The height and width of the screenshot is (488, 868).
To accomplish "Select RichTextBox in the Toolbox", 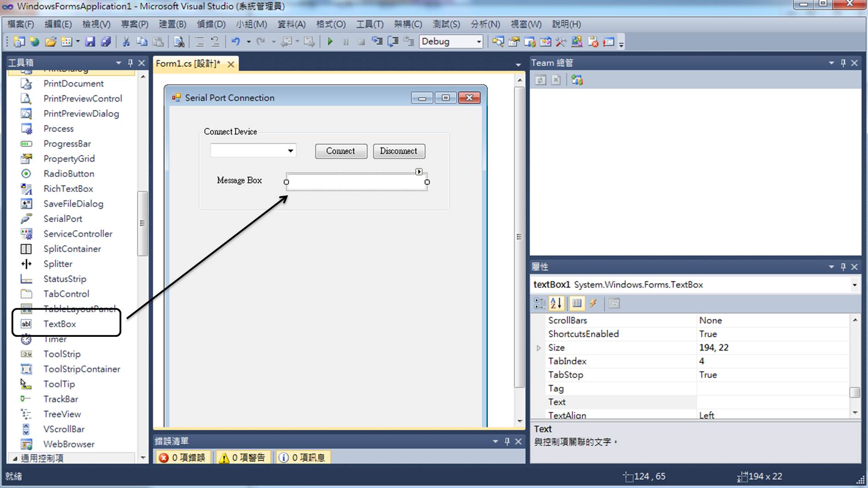I will (x=68, y=189).
